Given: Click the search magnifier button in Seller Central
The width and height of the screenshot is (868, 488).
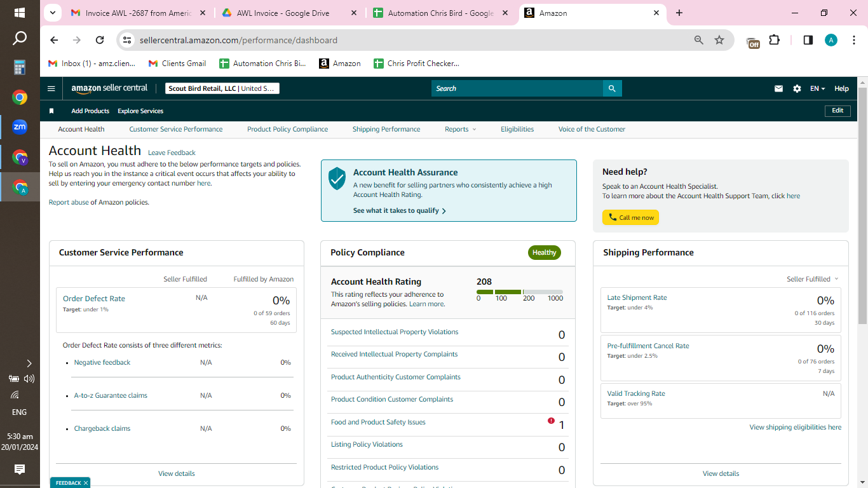Looking at the screenshot, I should (x=612, y=88).
